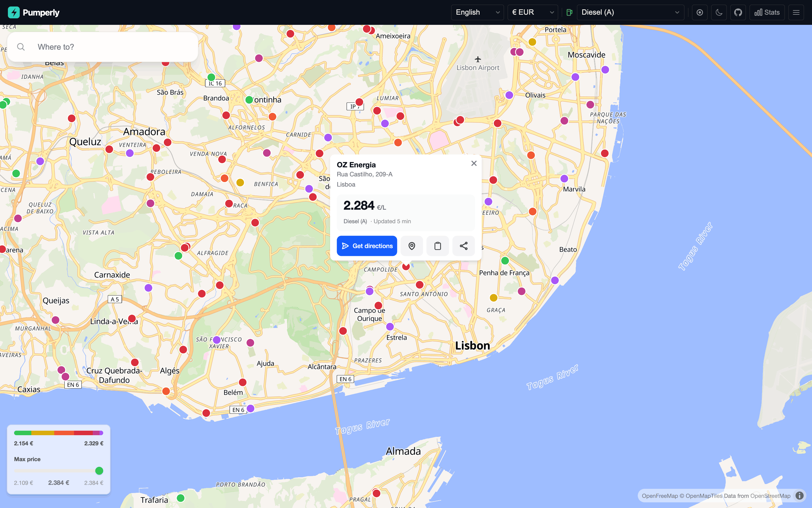Screen dimensions: 812x508
Task: Expand the Diesel (A) fuel type dropdown
Action: [x=630, y=12]
